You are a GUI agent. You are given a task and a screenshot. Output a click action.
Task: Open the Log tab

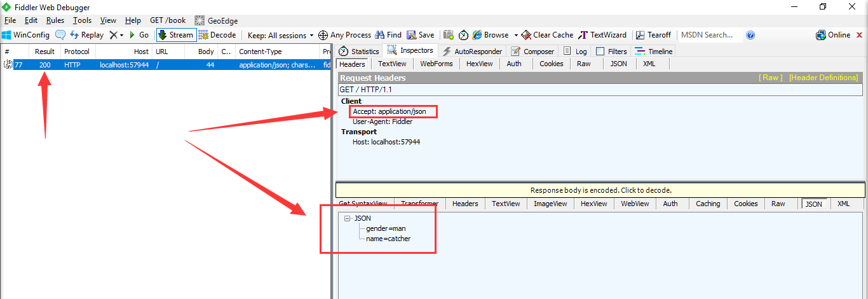[575, 52]
